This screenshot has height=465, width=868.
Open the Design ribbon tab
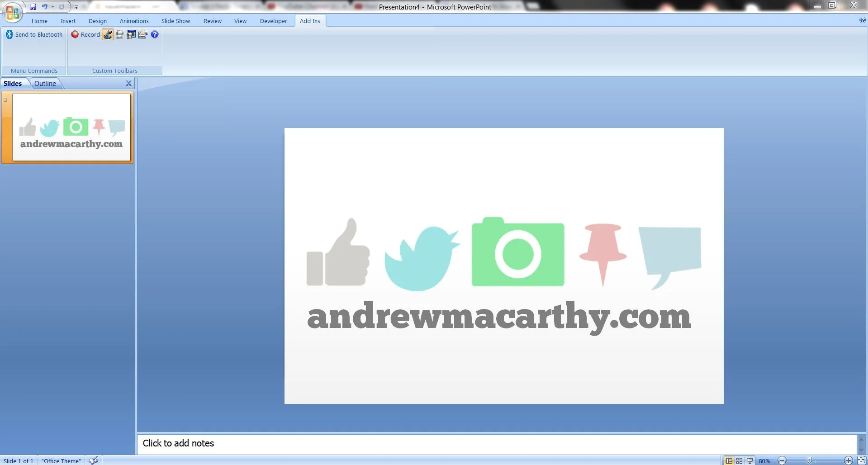(x=98, y=21)
